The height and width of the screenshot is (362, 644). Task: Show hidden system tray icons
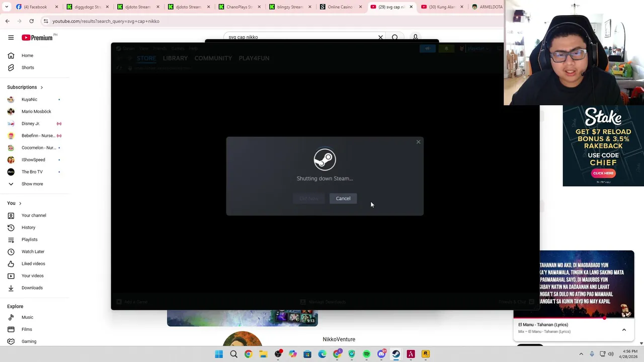pos(581,354)
